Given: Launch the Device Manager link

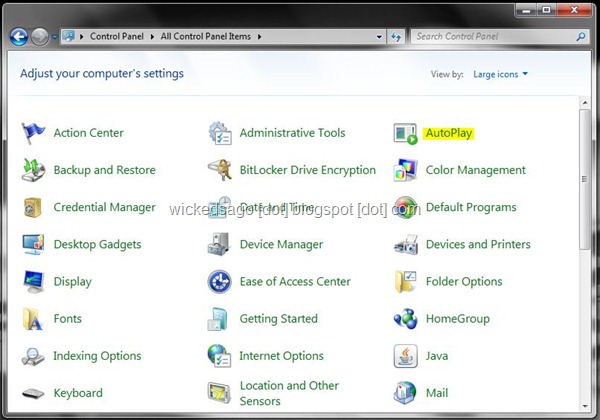Looking at the screenshot, I should (281, 244).
